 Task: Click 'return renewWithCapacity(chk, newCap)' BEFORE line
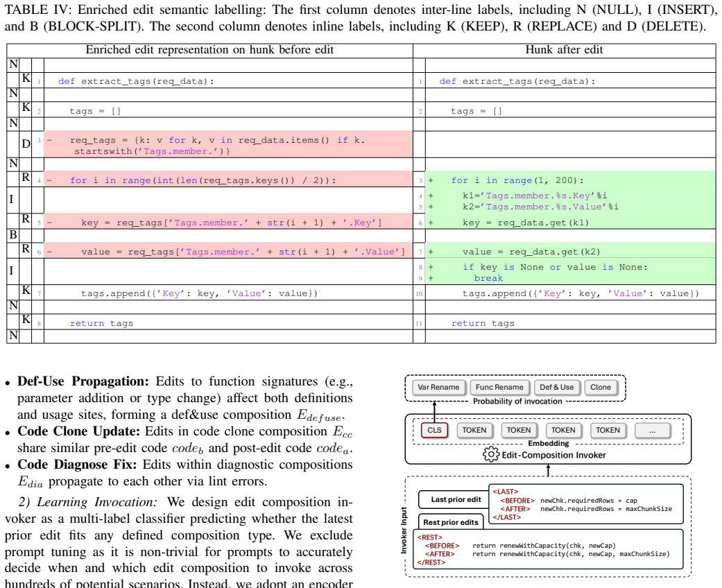click(x=544, y=546)
